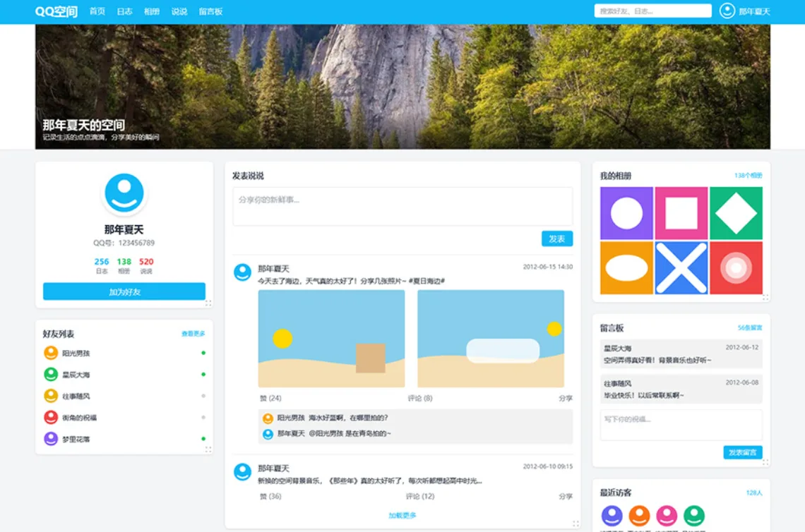Viewport: 805px width, 532px height.
Task: Click the large blue profile avatar of 那年夏天
Action: click(x=124, y=193)
